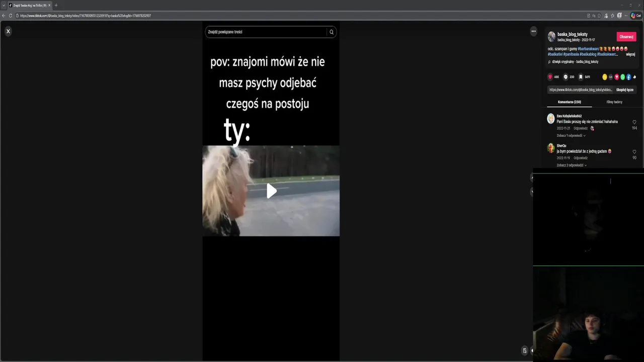Close the TikTok browser tab
644x362 pixels.
(x=49, y=5)
